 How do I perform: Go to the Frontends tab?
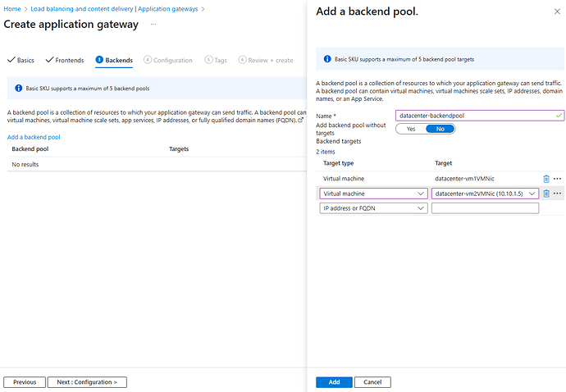pos(65,60)
